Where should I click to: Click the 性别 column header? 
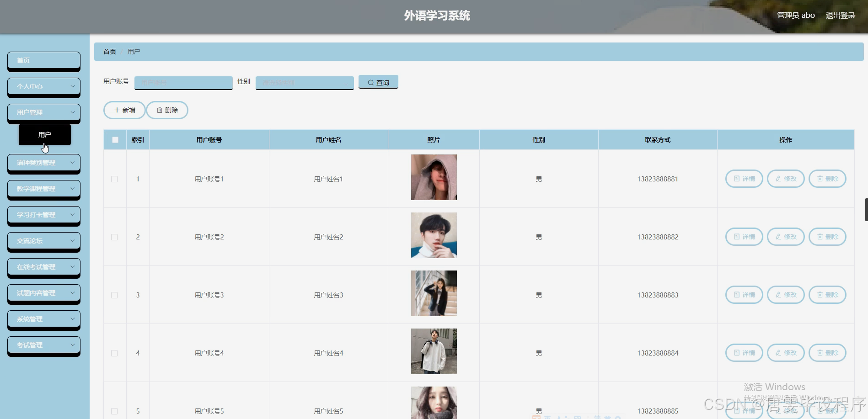(x=539, y=140)
